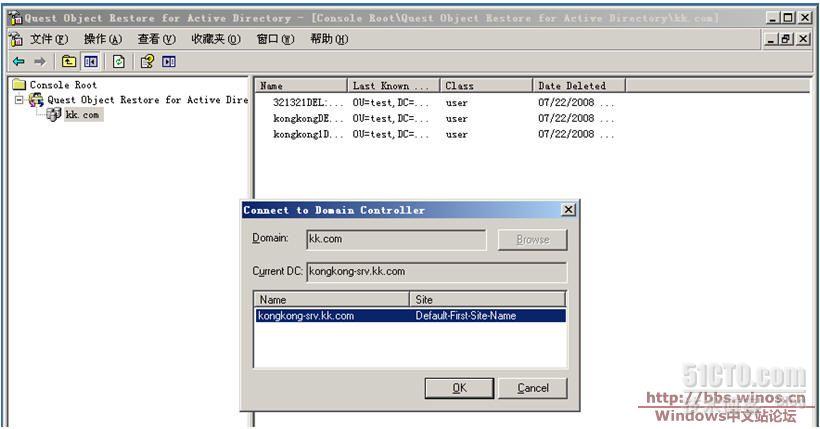Viewport: 820px width, 429px height.
Task: Click the Quest Object Restore node icon
Action: tap(36, 99)
